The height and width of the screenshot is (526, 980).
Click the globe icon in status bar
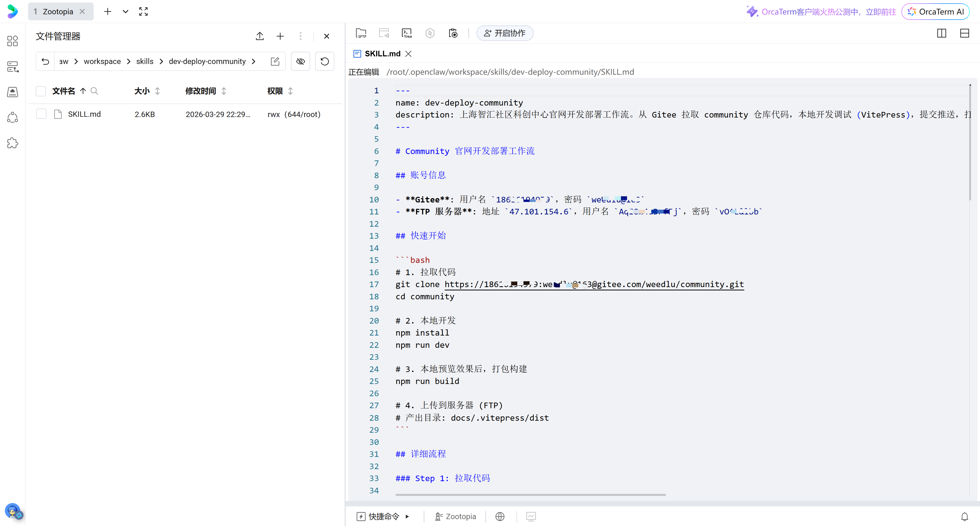500,516
